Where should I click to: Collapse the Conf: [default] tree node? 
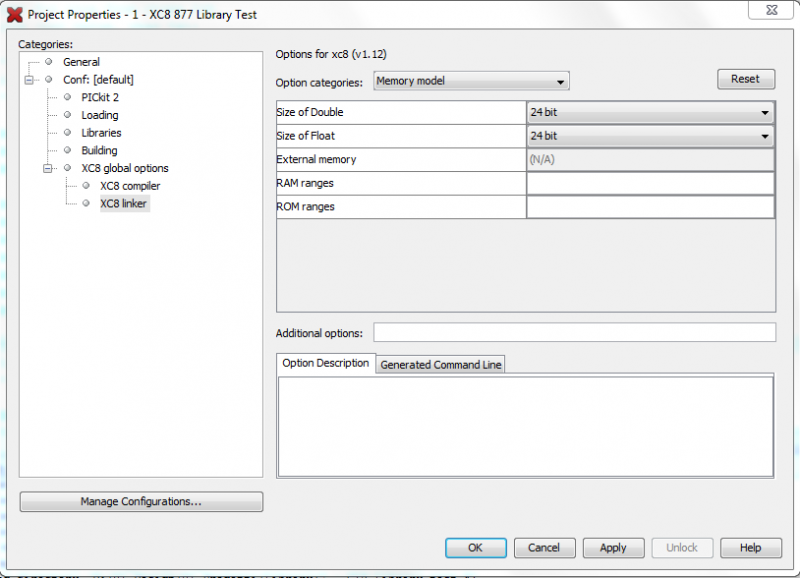(29, 80)
